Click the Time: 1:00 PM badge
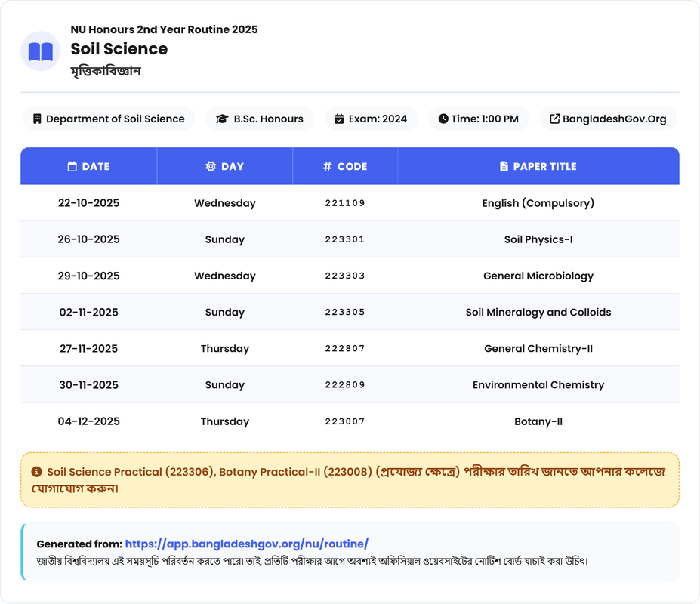This screenshot has width=700, height=604. pos(479,119)
